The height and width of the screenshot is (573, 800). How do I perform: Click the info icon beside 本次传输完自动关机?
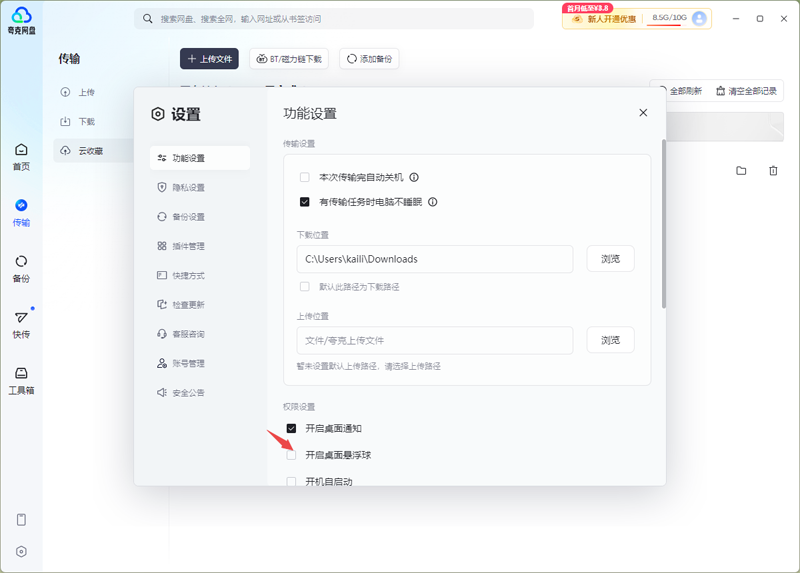414,177
